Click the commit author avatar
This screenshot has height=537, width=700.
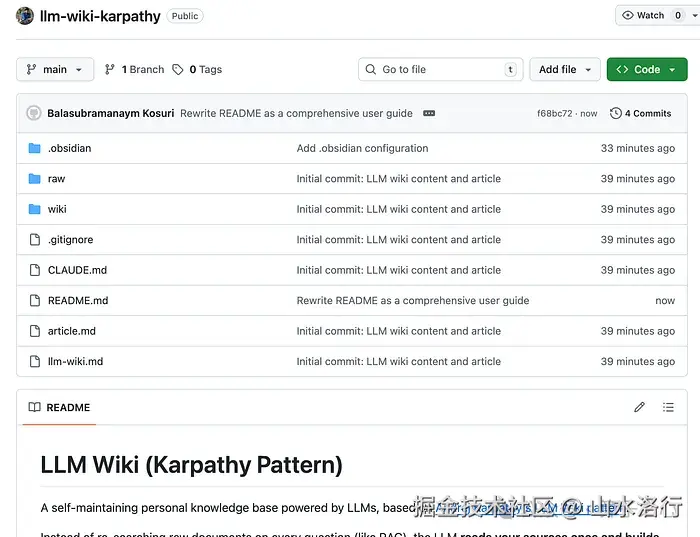tap(34, 113)
